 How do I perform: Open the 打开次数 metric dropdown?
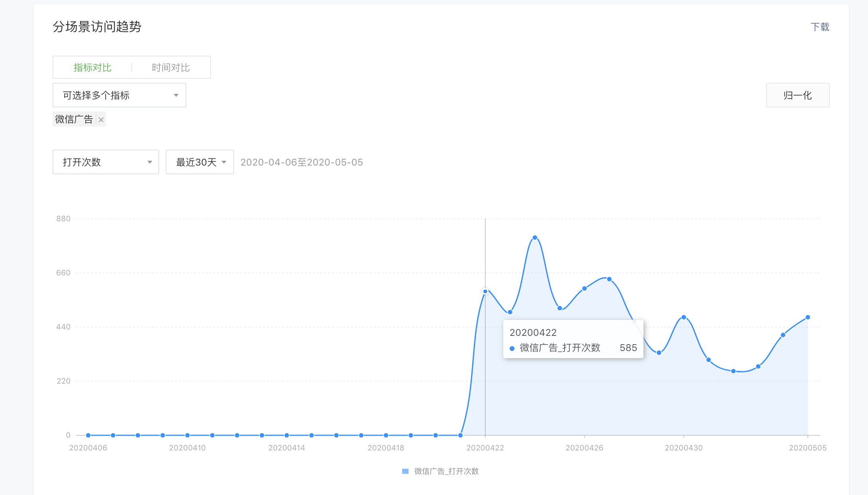(x=106, y=162)
